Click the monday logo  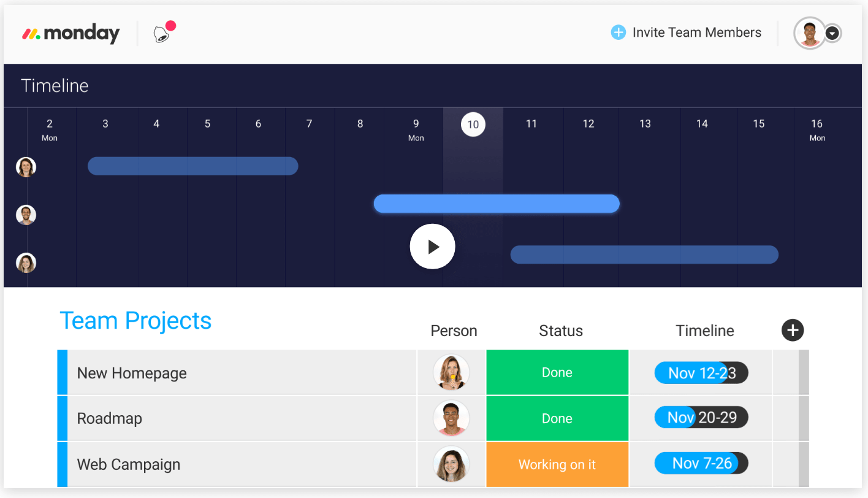tap(70, 33)
